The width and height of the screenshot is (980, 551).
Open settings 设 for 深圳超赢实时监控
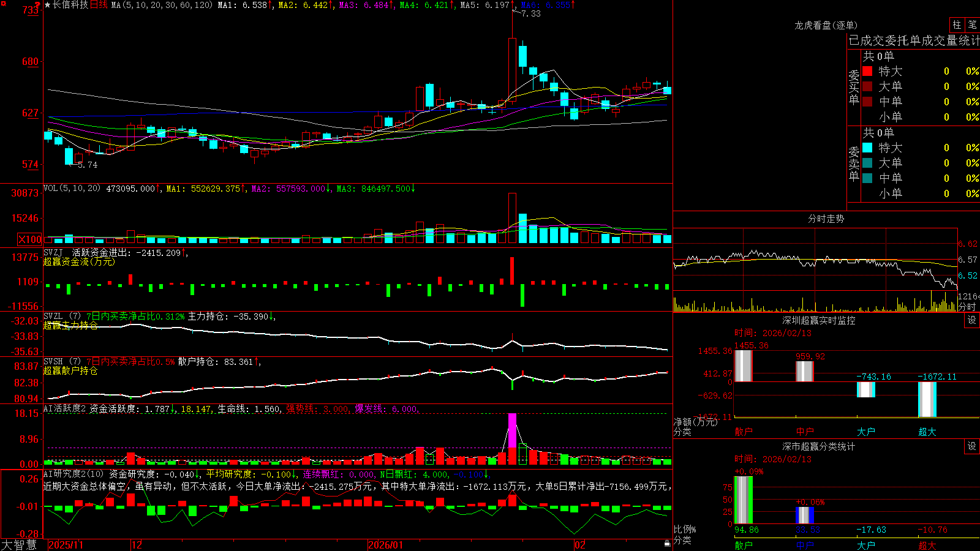point(972,320)
